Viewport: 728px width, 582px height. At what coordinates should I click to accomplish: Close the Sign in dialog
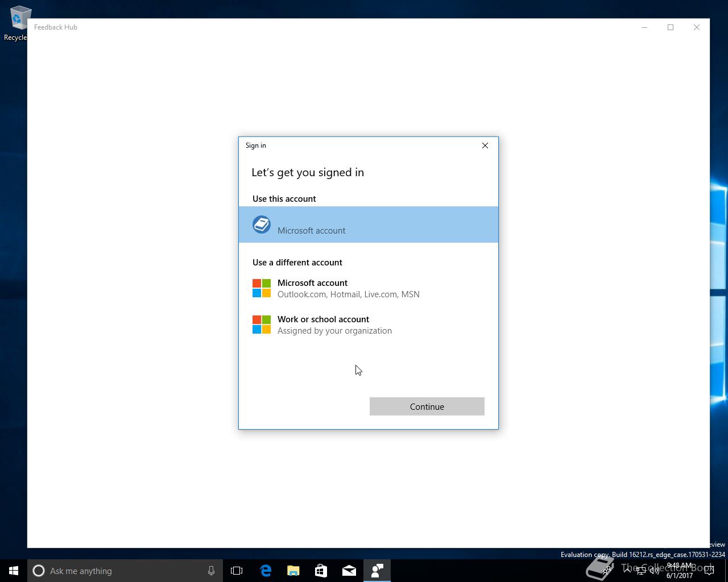485,145
